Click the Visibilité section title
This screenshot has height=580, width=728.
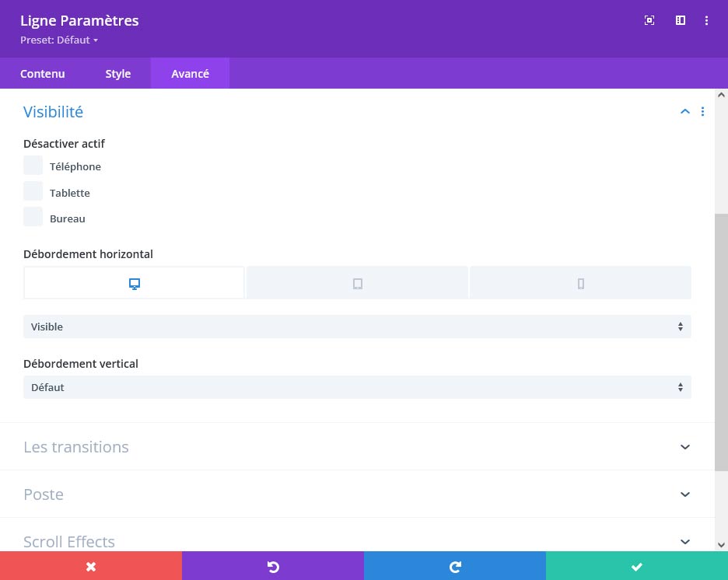tap(54, 112)
